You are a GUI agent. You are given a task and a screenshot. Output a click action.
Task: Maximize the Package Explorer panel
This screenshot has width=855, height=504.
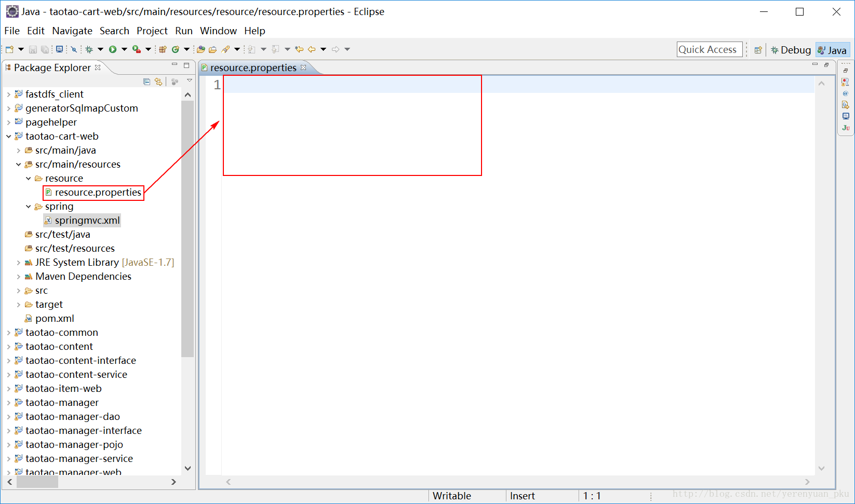(x=186, y=65)
